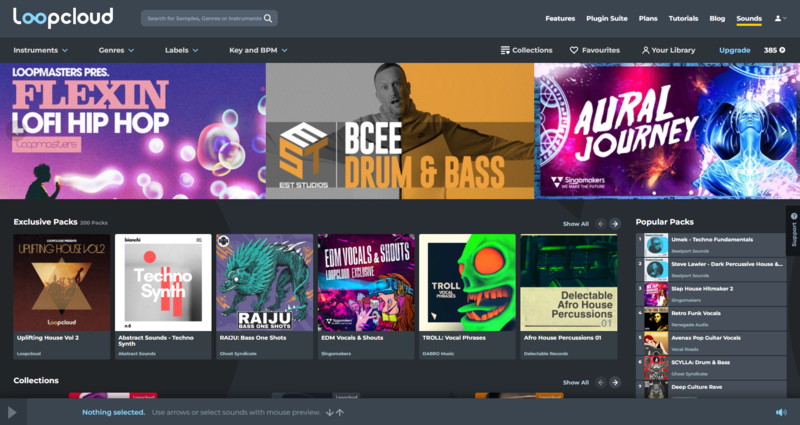Click previous arrow for Exclusive Packs
Image resolution: width=800 pixels, height=425 pixels.
pos(601,224)
